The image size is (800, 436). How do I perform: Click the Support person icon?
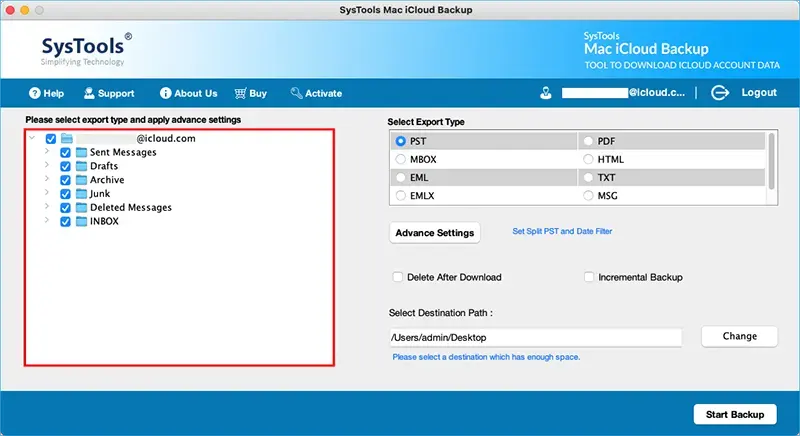point(89,93)
